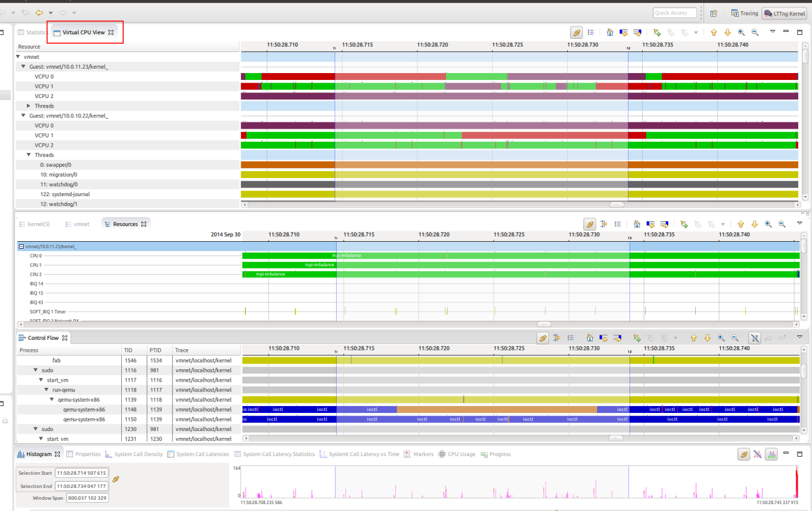
Task: Add bookmark in Virtual CPU View toolbar
Action: point(657,32)
